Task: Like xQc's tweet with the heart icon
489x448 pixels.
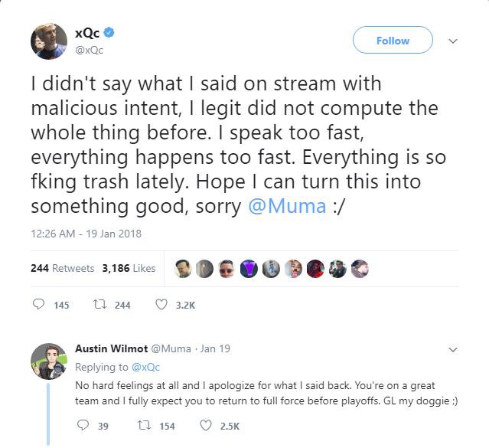Action: (161, 304)
